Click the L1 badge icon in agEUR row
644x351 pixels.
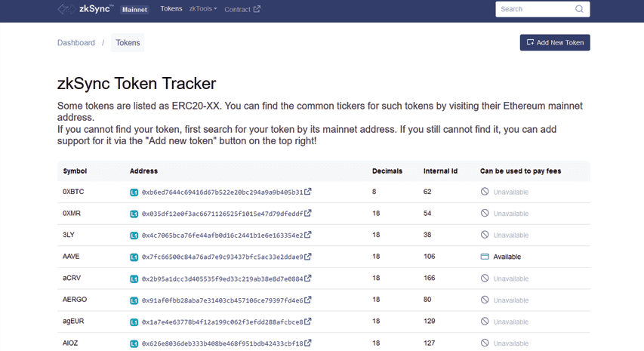click(134, 322)
